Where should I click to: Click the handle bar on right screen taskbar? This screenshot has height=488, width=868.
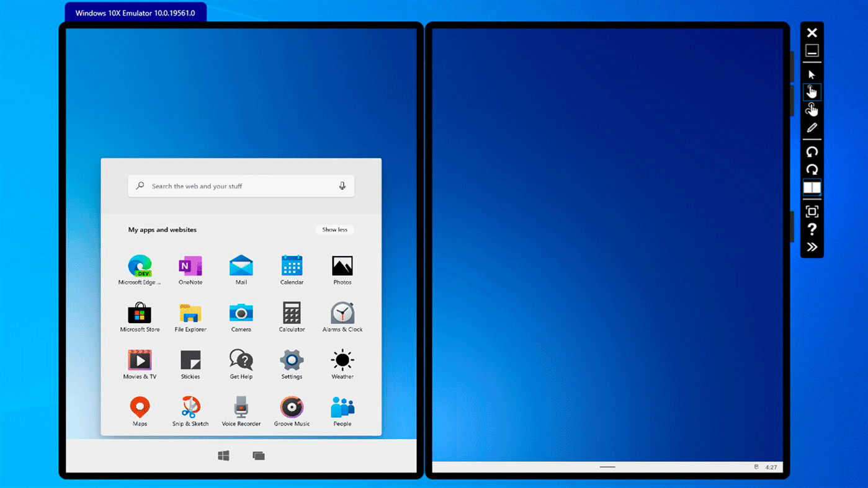coord(607,467)
